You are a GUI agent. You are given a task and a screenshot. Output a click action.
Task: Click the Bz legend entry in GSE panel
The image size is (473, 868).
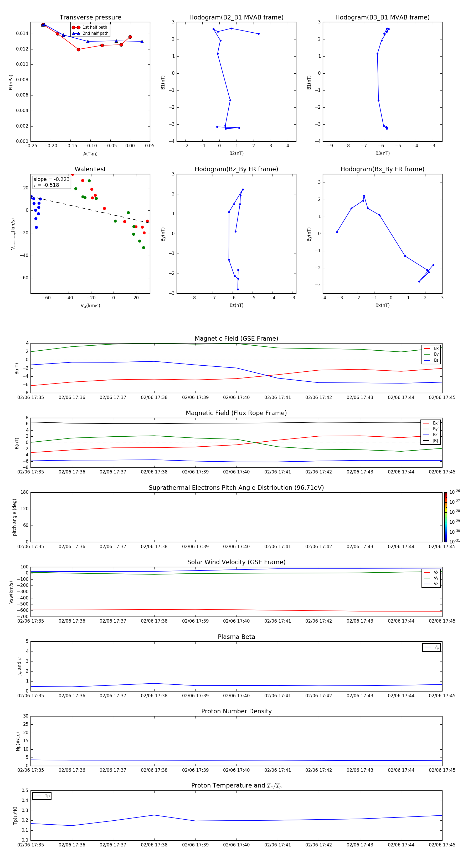click(x=431, y=360)
